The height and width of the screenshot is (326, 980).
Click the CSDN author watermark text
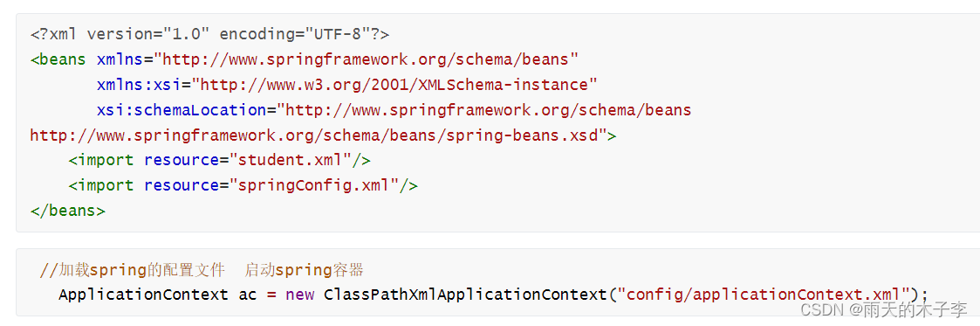[884, 309]
